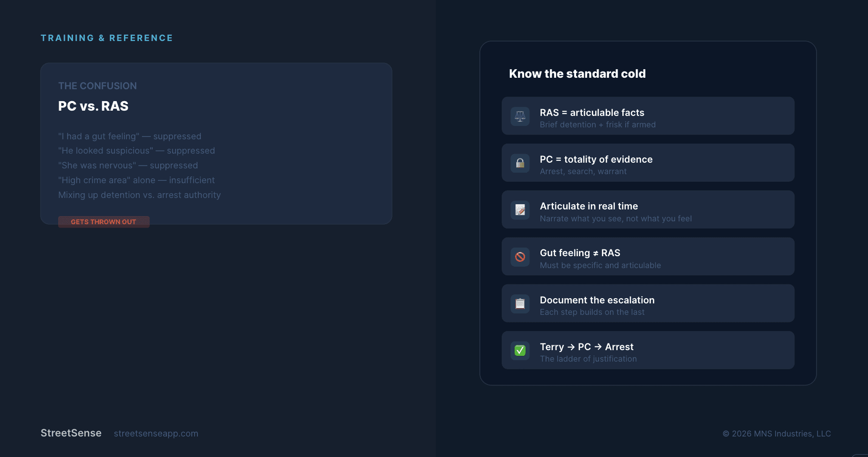Click the StreetSense brand name
The image size is (868, 457).
click(71, 433)
